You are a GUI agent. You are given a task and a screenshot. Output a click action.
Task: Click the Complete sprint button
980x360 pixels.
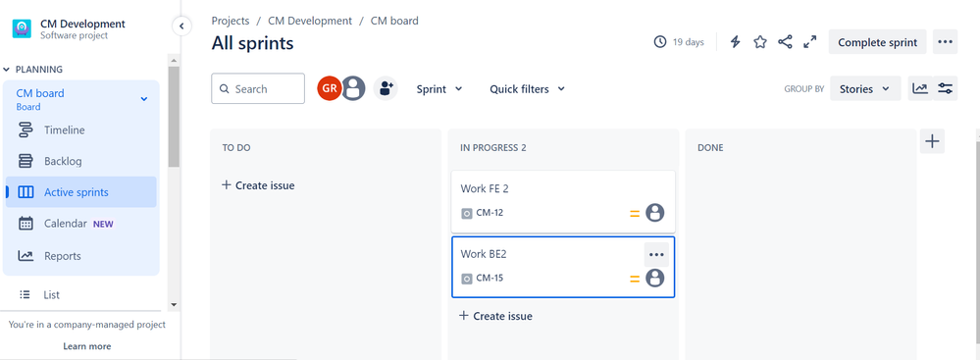click(878, 42)
